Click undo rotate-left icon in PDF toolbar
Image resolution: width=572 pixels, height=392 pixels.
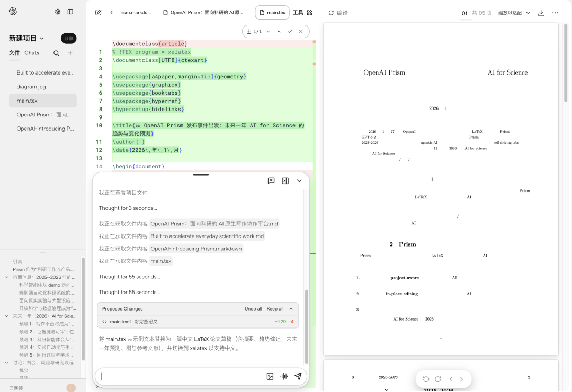pyautogui.click(x=426, y=379)
